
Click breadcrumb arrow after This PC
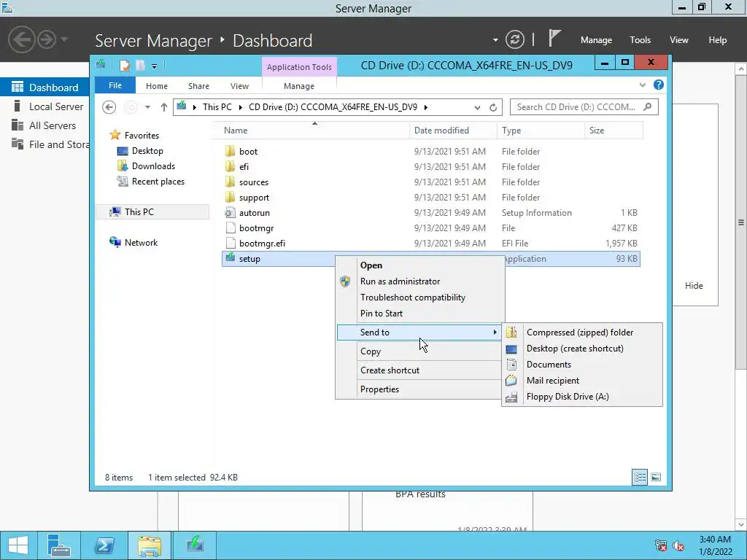point(240,108)
